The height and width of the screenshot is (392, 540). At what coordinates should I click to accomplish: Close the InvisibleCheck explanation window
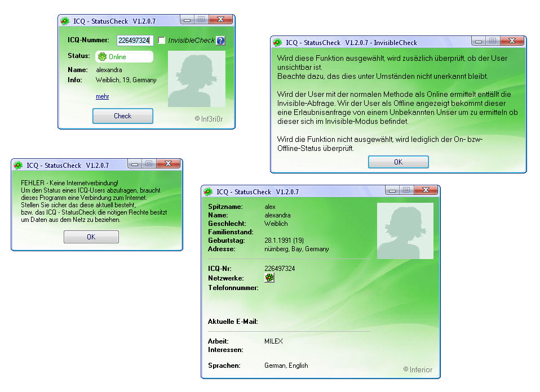click(x=512, y=41)
